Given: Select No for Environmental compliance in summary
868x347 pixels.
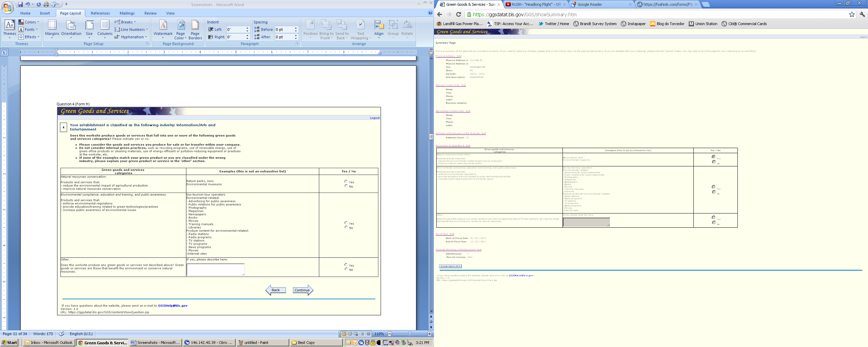Looking at the screenshot, I should pos(713,192).
